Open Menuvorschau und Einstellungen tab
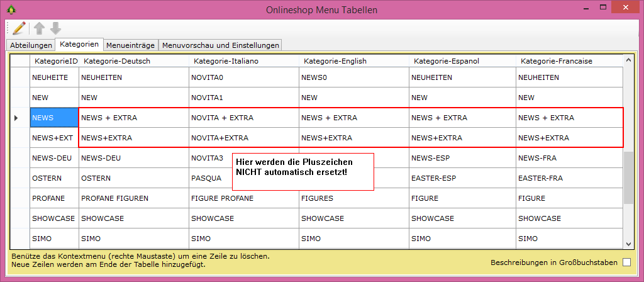 (x=220, y=45)
